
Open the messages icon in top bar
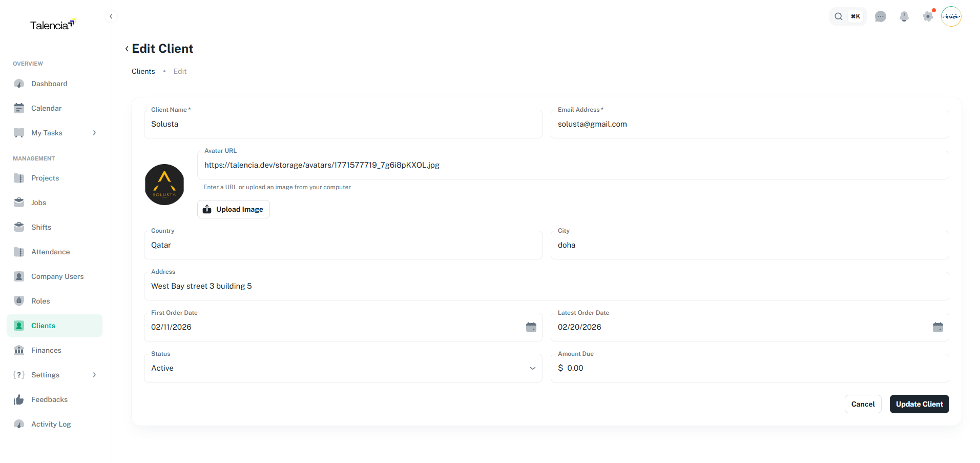click(881, 16)
